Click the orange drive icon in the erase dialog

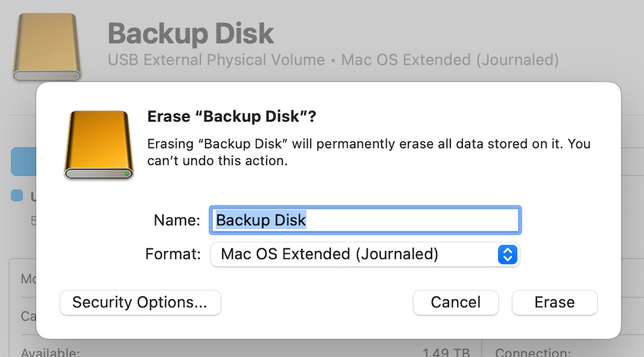(99, 145)
